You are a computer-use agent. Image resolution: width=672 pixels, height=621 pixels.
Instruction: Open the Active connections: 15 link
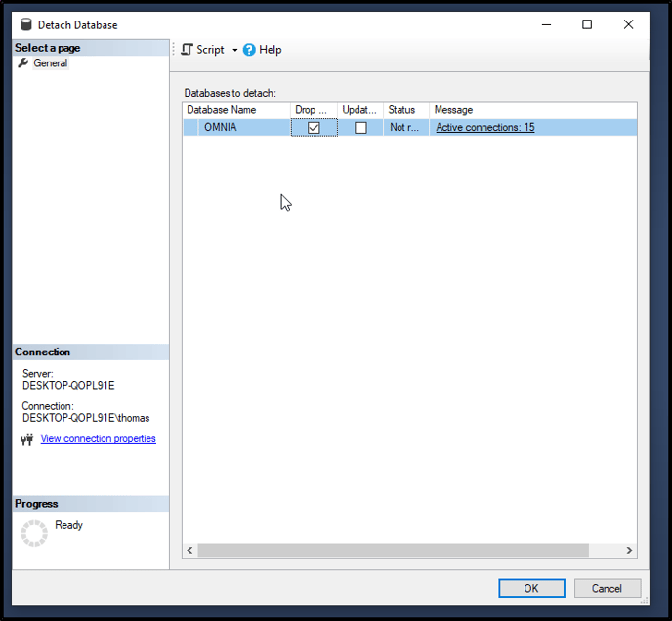click(x=485, y=127)
